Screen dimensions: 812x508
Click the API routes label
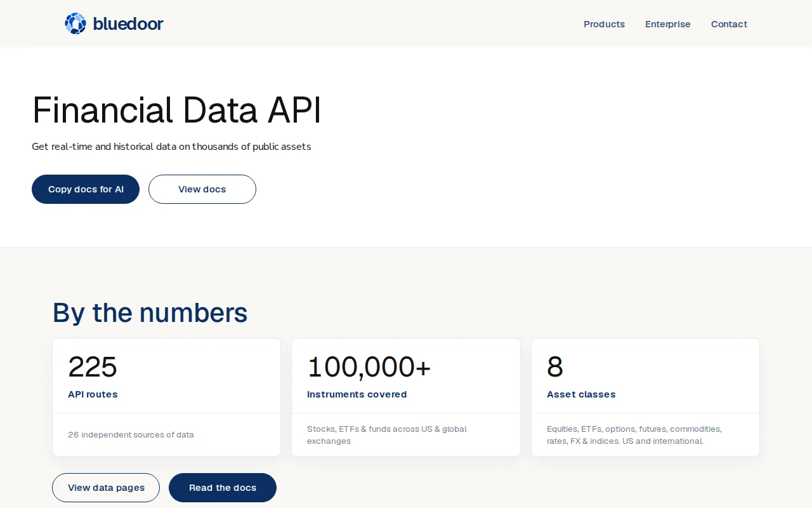(93, 394)
